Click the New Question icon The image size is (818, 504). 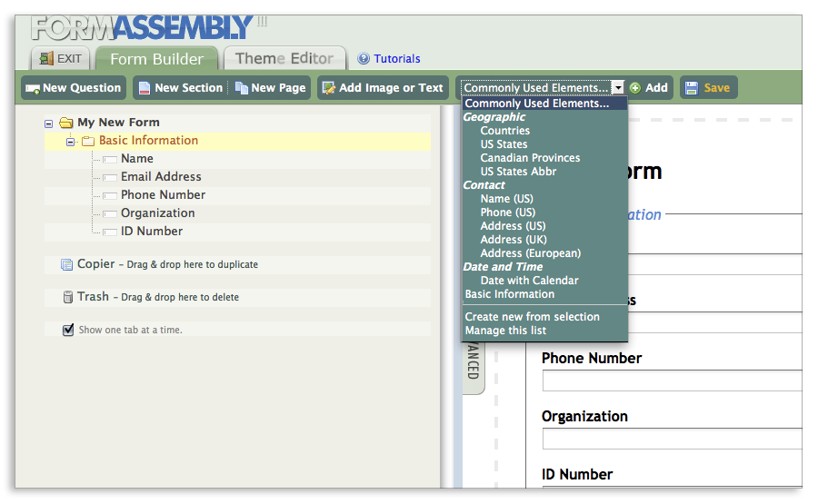(33, 89)
